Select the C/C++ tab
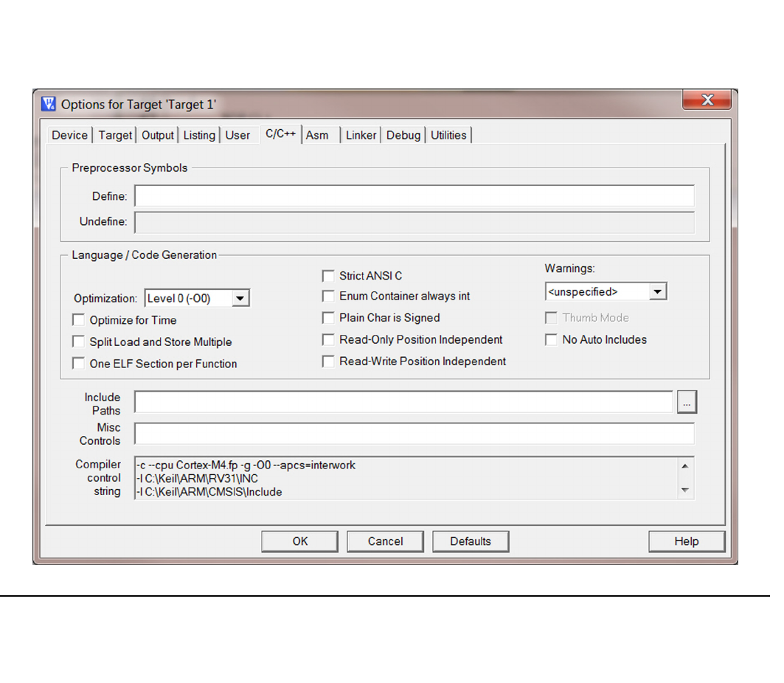Image resolution: width=784 pixels, height=683 pixels. [x=280, y=134]
